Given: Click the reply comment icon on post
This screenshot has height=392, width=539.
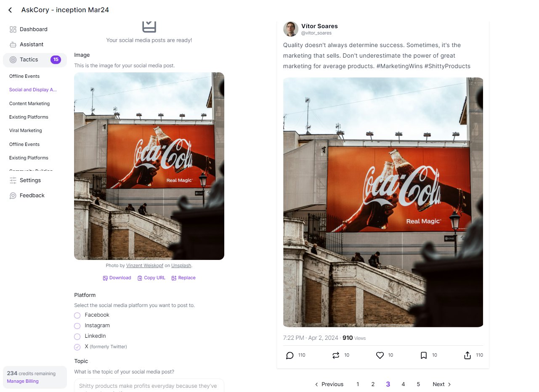Looking at the screenshot, I should pos(289,355).
